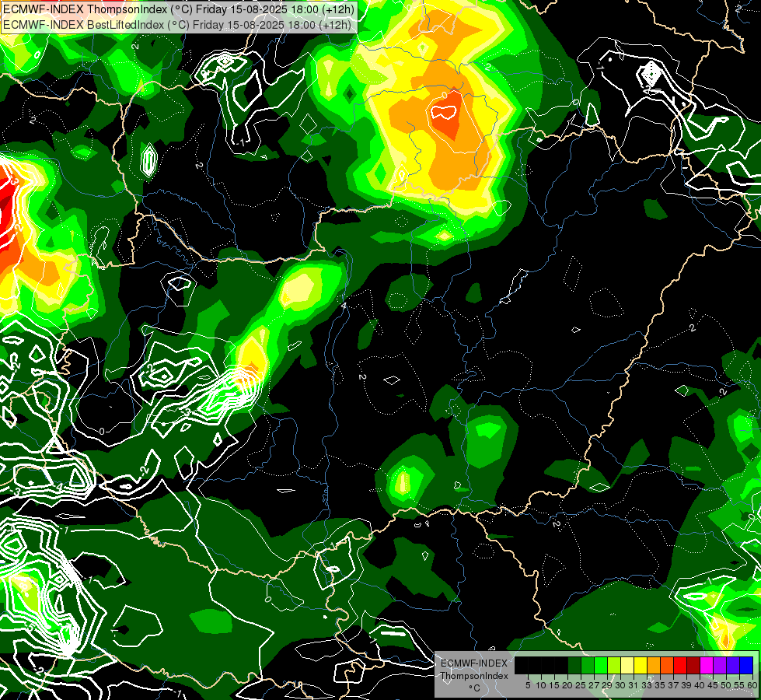Select the dark red 39–40 legend swatch
The image size is (761, 700).
(x=693, y=665)
